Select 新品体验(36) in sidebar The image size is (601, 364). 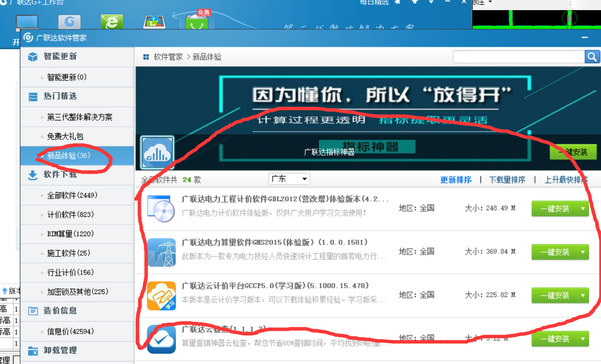coord(77,156)
